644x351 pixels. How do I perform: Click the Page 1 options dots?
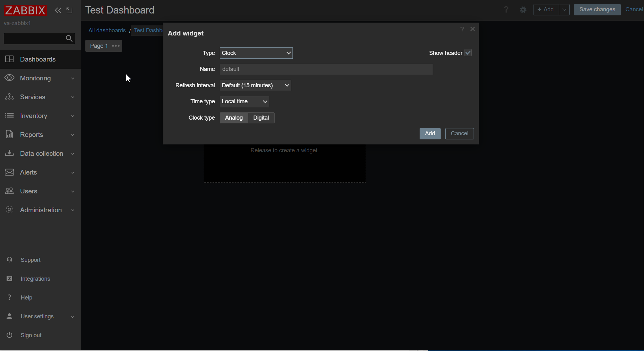click(x=116, y=46)
